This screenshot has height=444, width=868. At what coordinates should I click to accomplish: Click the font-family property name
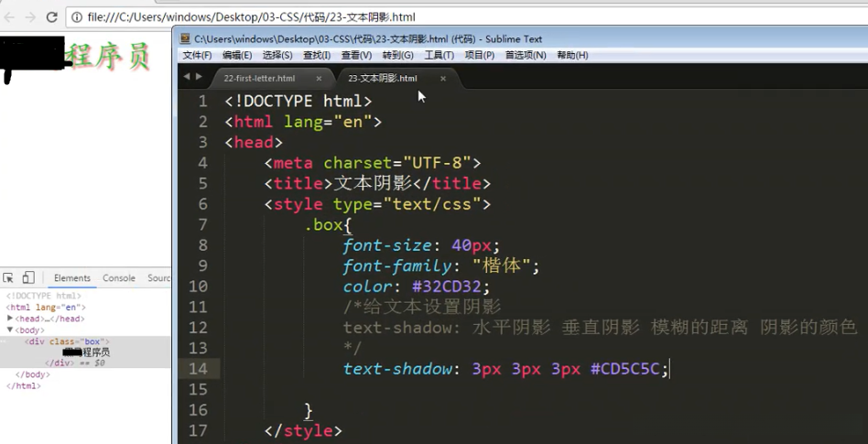point(397,266)
